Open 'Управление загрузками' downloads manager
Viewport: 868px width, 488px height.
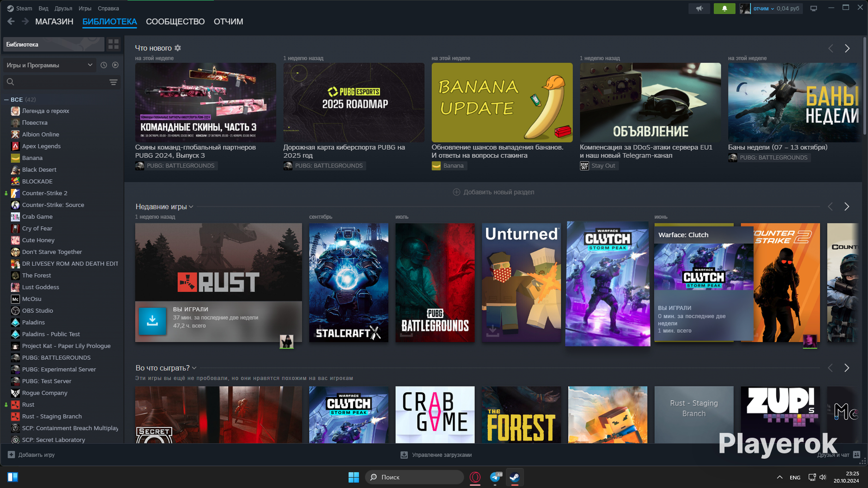pyautogui.click(x=436, y=455)
